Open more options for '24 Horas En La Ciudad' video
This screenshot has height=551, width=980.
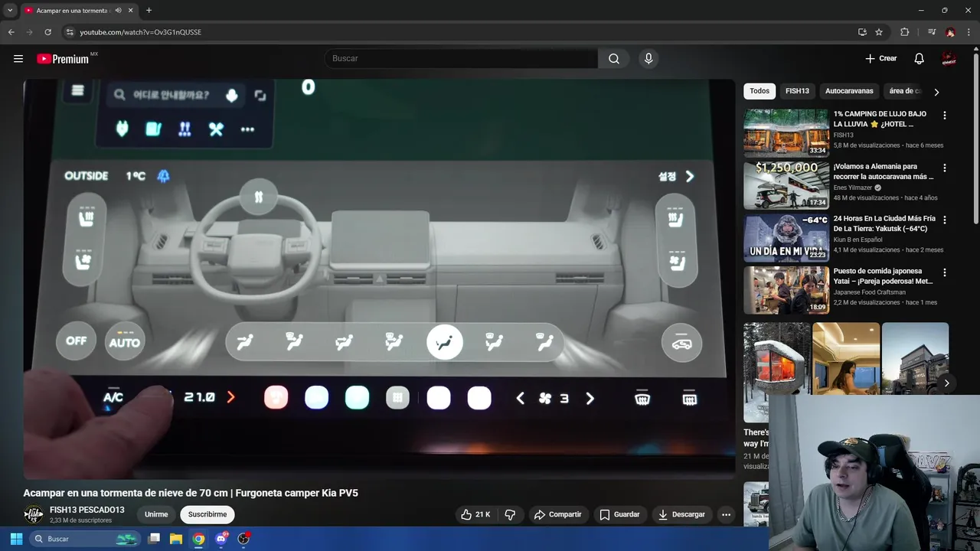pos(944,220)
